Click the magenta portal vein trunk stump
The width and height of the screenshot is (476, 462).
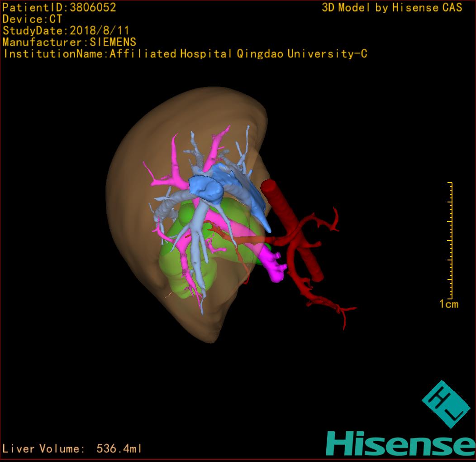coord(275,266)
